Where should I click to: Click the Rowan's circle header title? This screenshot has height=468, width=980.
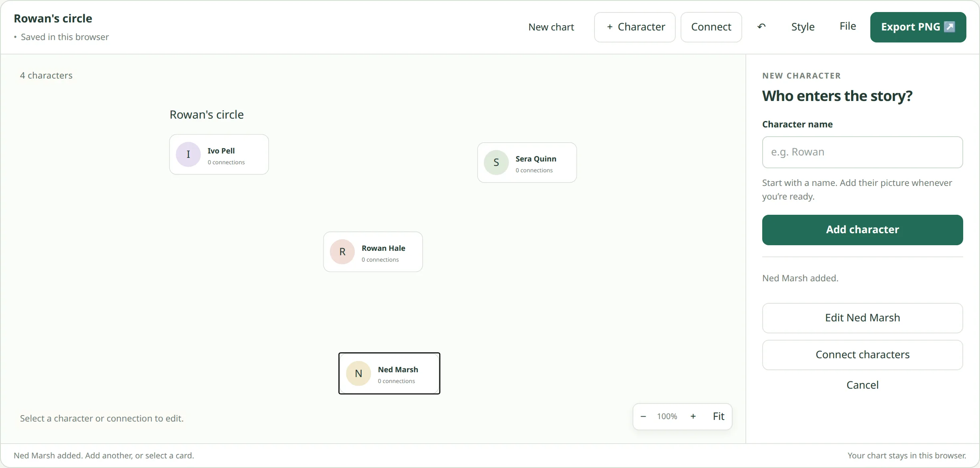pos(53,18)
